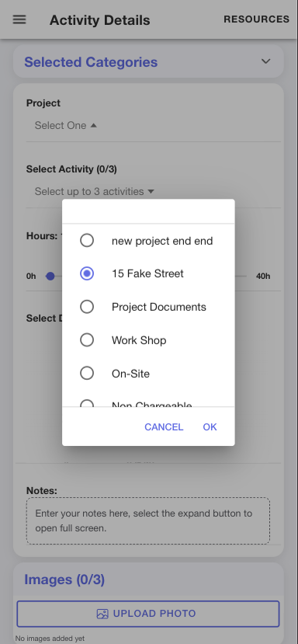Click the image icon in Upload Photo

[102, 614]
